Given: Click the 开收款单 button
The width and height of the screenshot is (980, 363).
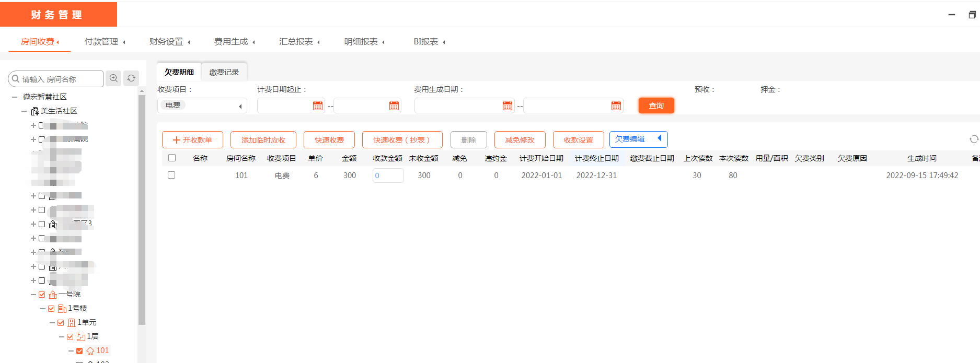Looking at the screenshot, I should [x=192, y=140].
